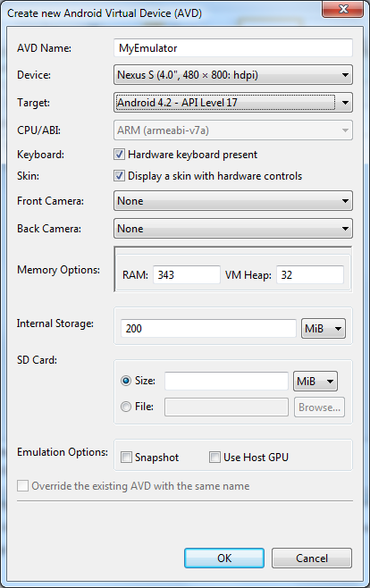Click the VM Heap value field
Screen dimensions: 370x588
point(310,275)
